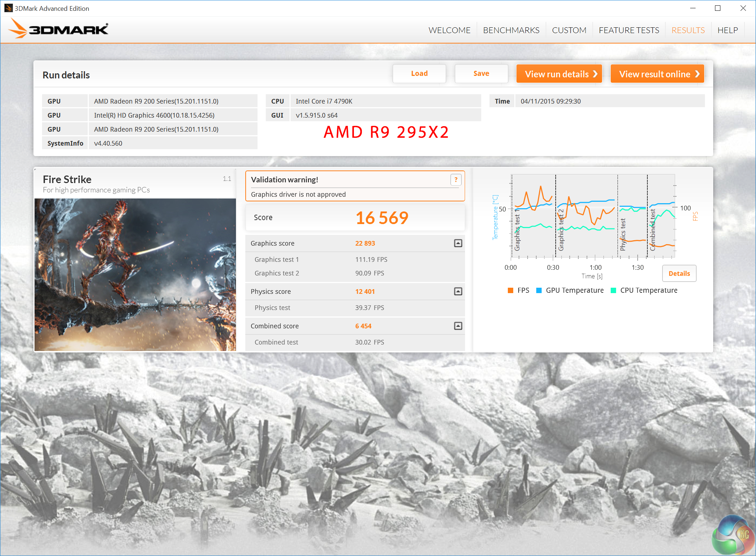The image size is (756, 556).
Task: Maximize the 3DMark window
Action: (718, 8)
